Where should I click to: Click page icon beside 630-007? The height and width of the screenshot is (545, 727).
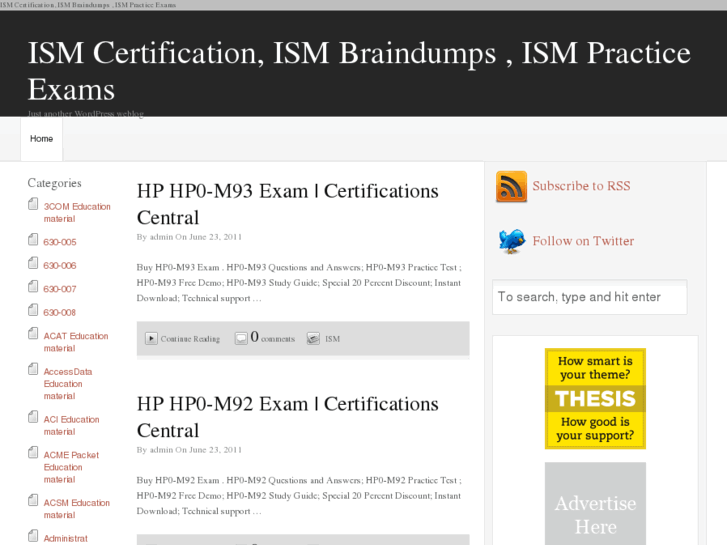coord(33,287)
